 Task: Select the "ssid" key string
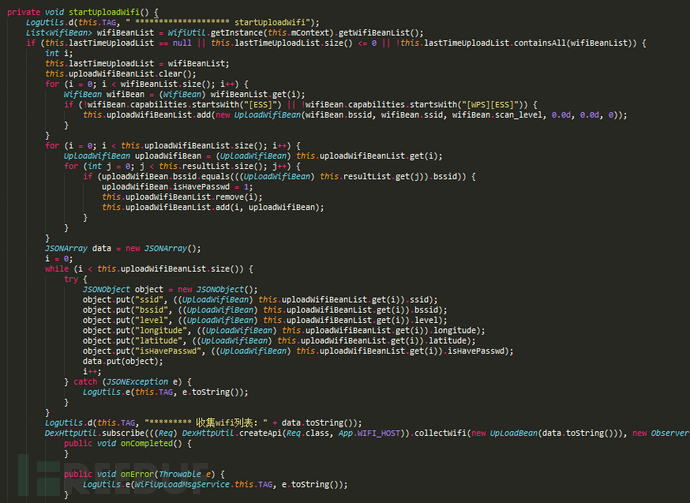point(149,300)
